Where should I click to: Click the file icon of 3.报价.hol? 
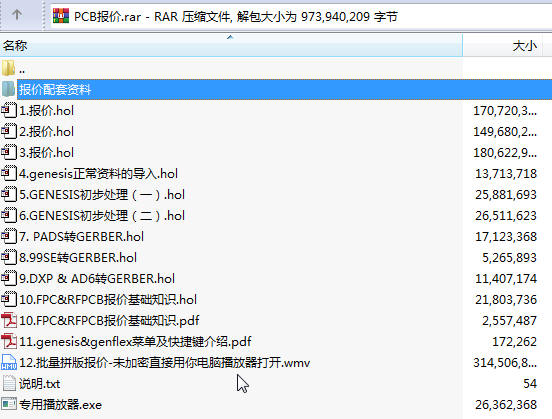pos(9,152)
